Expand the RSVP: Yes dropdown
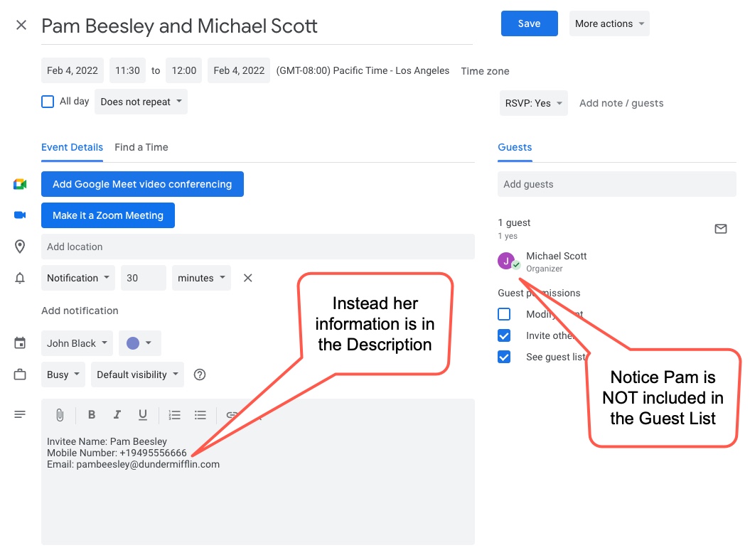The image size is (750, 560). click(x=533, y=103)
